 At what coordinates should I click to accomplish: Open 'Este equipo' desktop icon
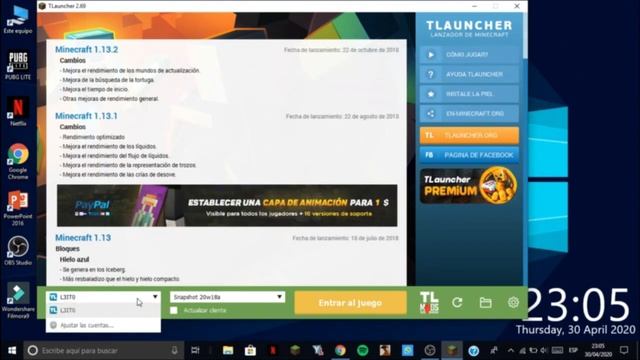coord(18,19)
